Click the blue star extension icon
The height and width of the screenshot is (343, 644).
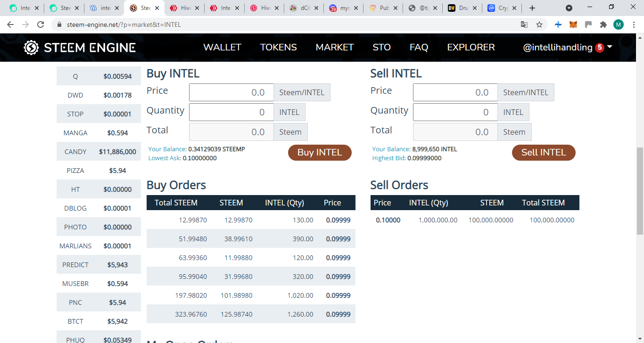(558, 24)
